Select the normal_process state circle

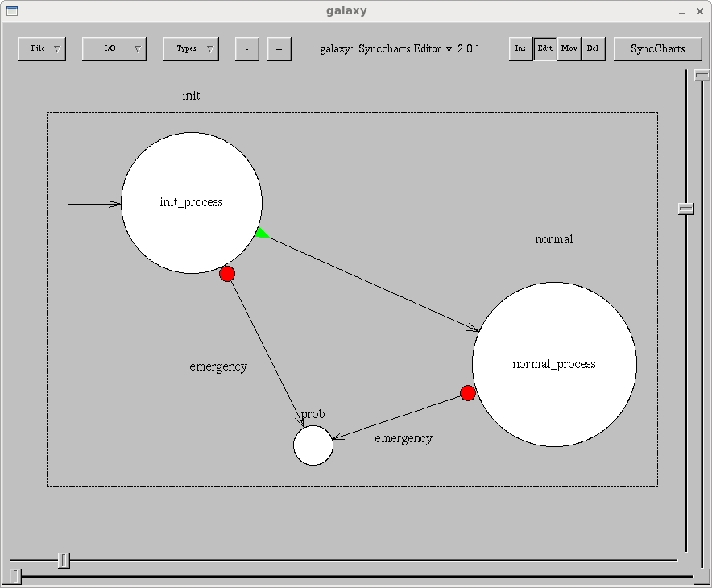click(x=554, y=364)
